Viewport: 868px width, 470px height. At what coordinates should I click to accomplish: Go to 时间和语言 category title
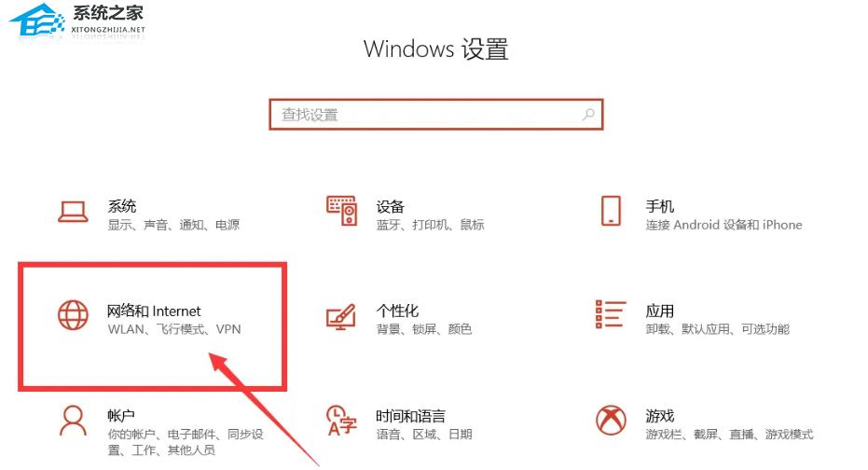click(411, 416)
